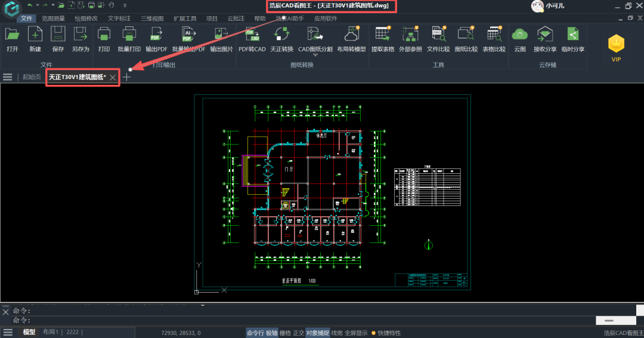Switch to 布局1 layout tab

(x=51, y=332)
